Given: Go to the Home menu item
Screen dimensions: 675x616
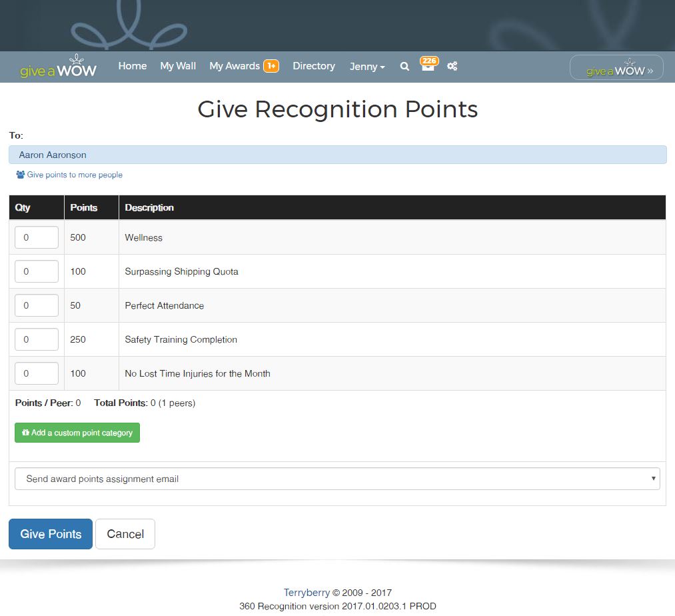Looking at the screenshot, I should [x=133, y=66].
